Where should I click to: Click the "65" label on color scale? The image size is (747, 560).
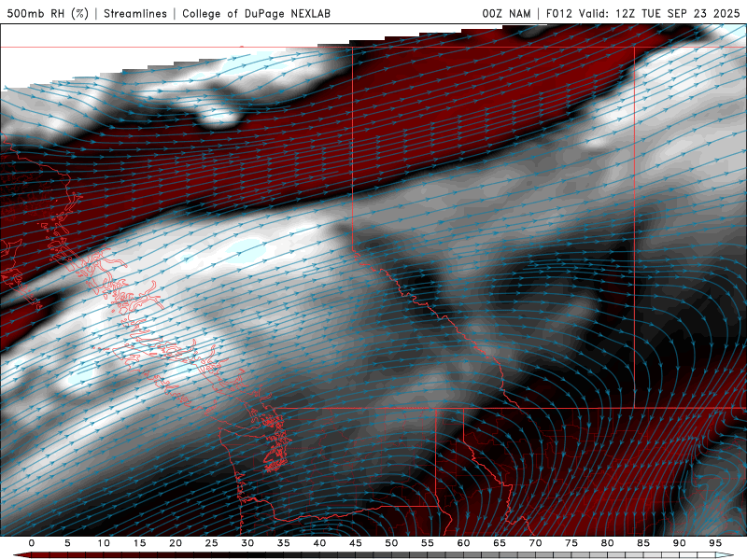500,543
